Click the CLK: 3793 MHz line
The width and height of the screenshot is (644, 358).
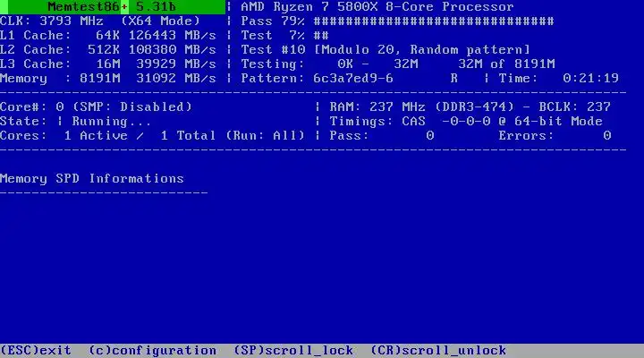[100, 21]
